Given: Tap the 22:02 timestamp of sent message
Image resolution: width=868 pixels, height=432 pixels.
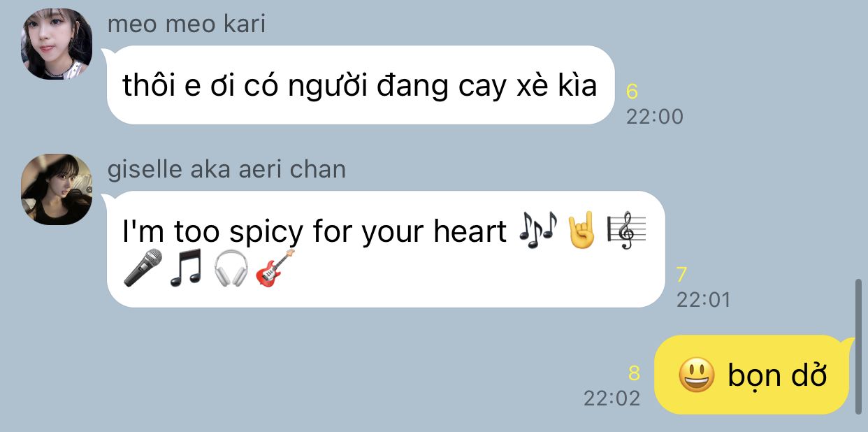Looking at the screenshot, I should 612,398.
